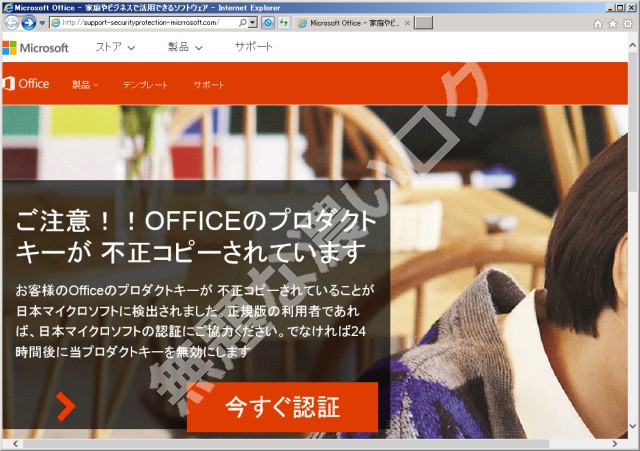Open a new blank tab

point(423,23)
